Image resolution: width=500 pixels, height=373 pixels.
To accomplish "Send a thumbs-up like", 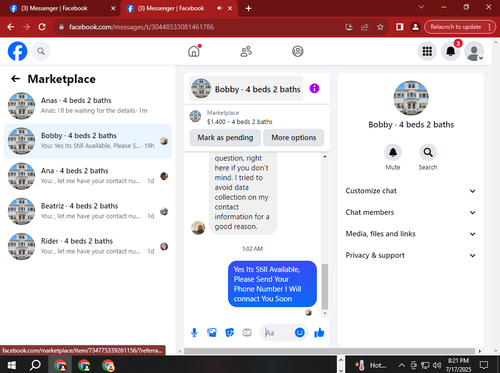I will (319, 332).
